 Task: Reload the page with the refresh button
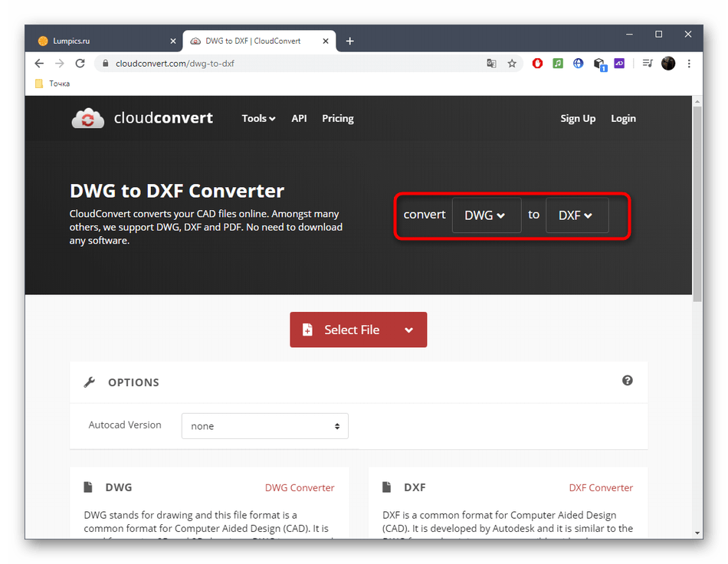point(81,64)
